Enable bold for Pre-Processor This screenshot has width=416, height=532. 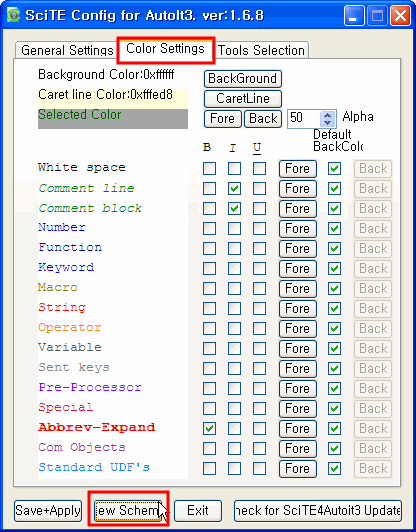(209, 389)
